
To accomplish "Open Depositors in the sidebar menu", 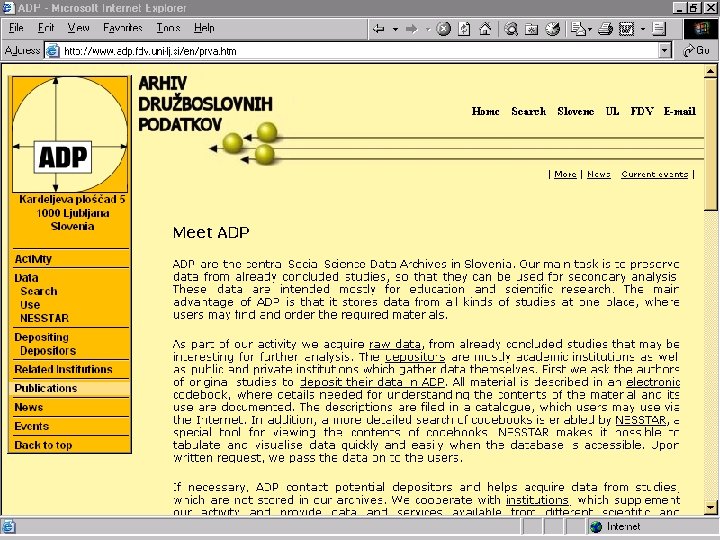I will (48, 351).
